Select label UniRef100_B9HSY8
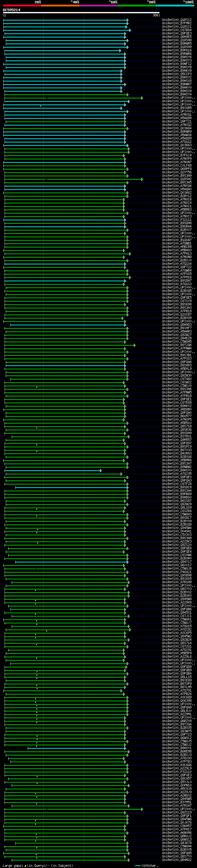Image resolution: width=197 pixels, height=868 pixels. tap(177, 67)
